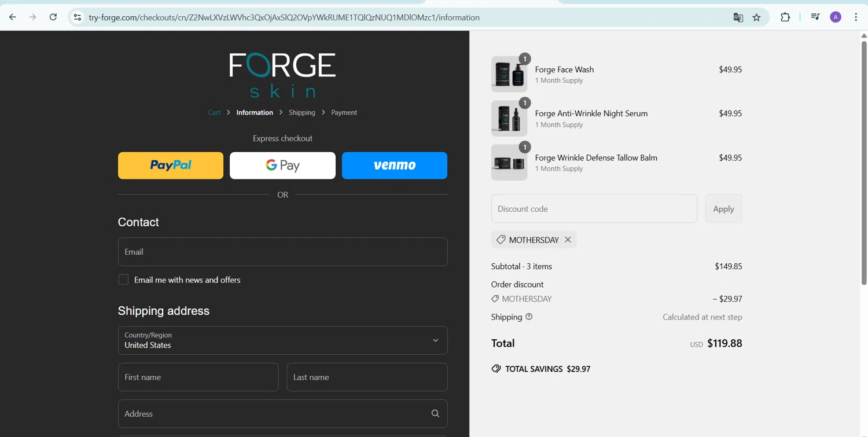The height and width of the screenshot is (437, 868).
Task: Click the Contact heading
Action: (138, 222)
